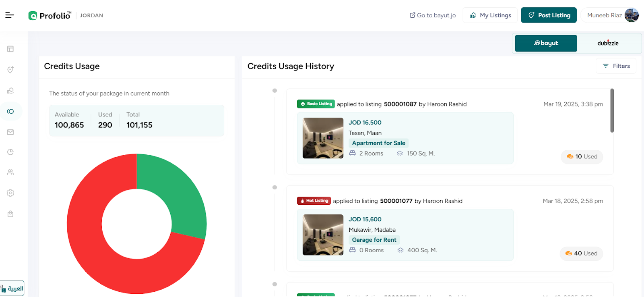This screenshot has height=297, width=644.
Task: Open the hamburger menu icon
Action: coord(10,15)
